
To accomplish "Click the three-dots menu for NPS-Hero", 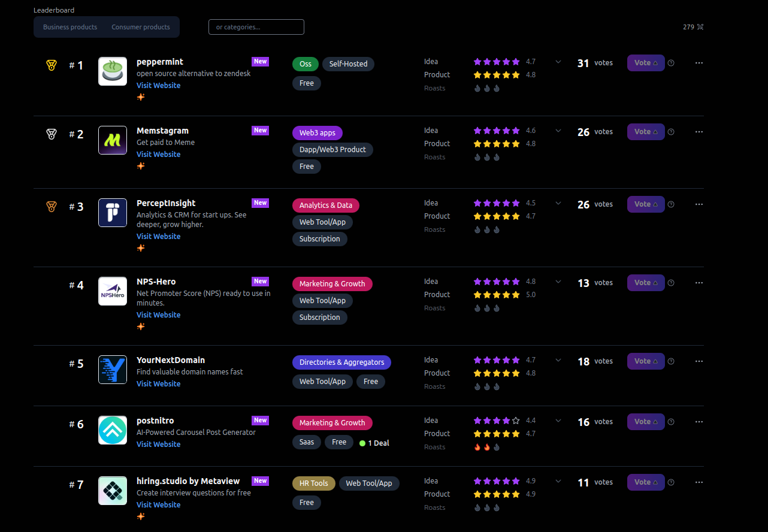I will coord(699,283).
